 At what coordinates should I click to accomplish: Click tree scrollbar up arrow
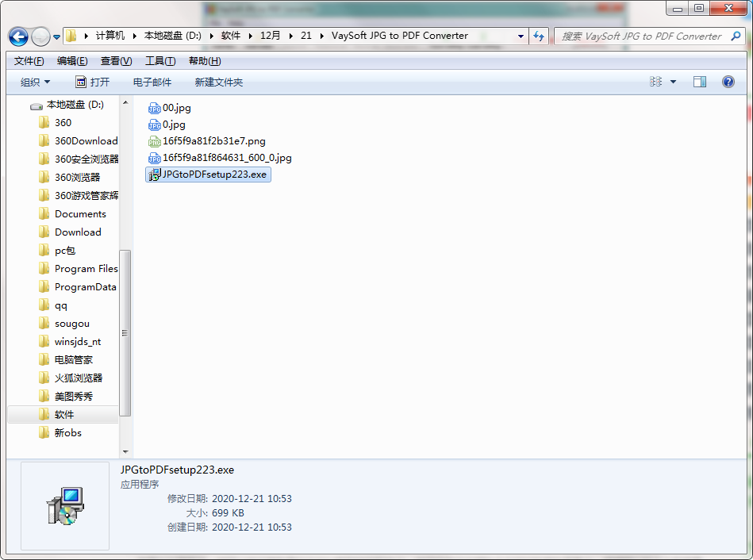coord(125,103)
